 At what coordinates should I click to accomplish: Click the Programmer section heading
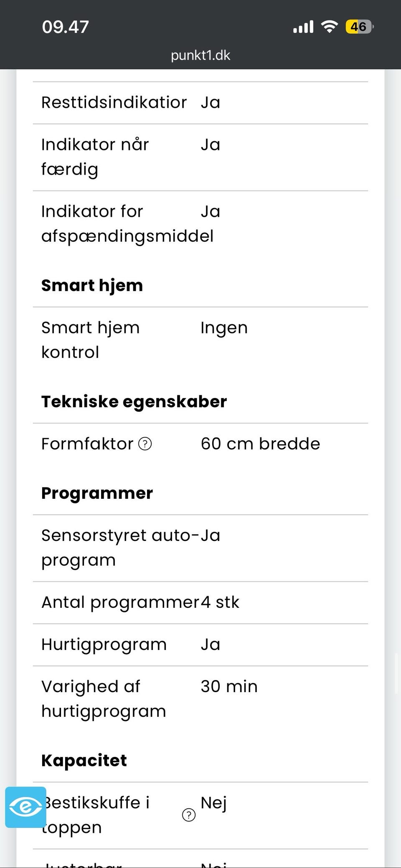(x=97, y=493)
